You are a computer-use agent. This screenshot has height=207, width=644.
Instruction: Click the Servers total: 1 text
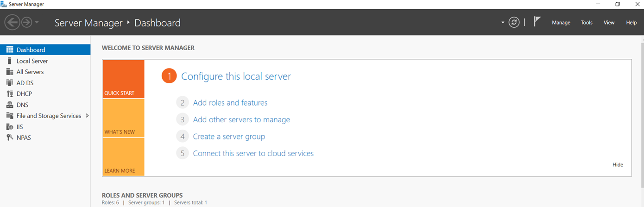[x=190, y=203]
